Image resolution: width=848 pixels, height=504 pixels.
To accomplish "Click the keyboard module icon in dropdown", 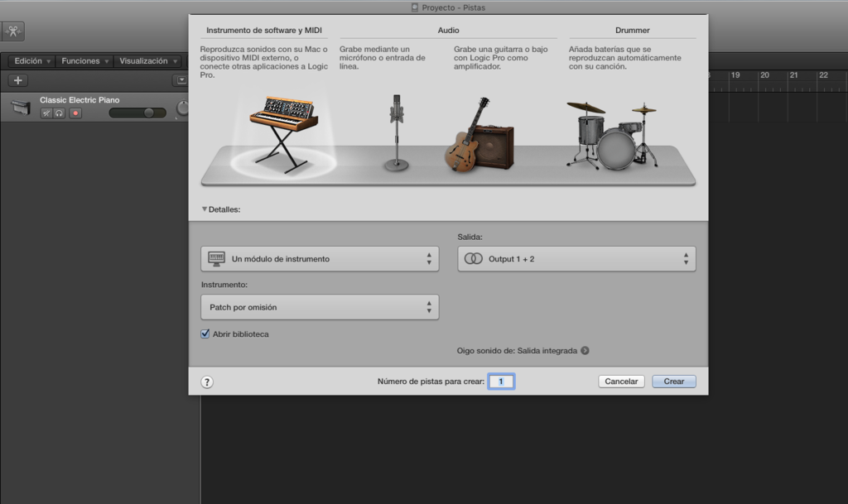I will click(x=216, y=259).
